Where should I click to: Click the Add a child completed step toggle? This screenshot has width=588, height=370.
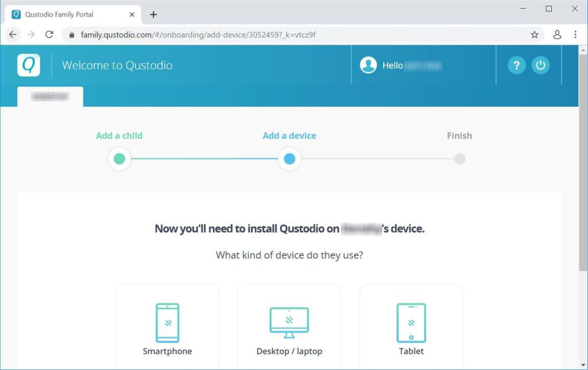coord(119,159)
